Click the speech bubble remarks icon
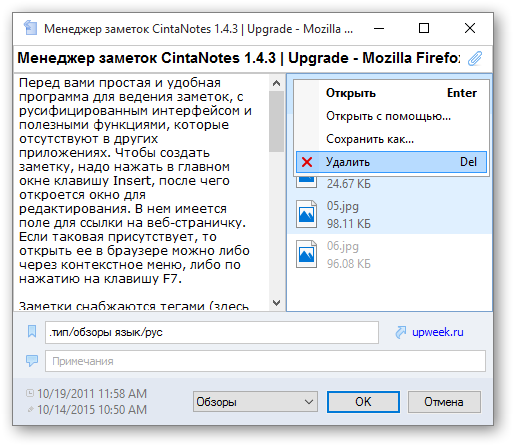514x446 pixels. point(32,361)
